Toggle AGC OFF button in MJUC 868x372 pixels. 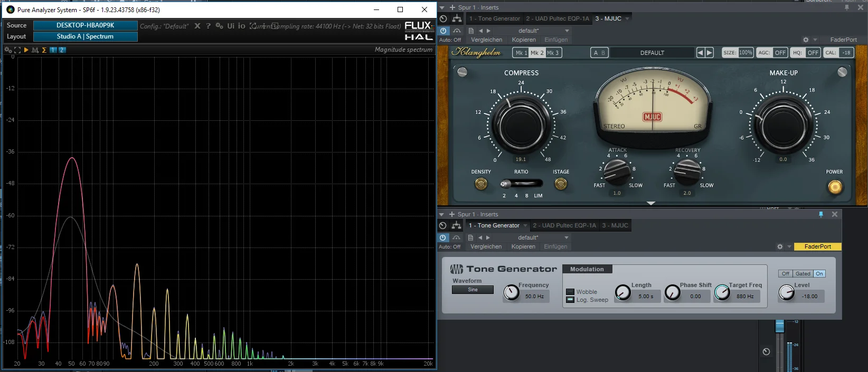coord(780,53)
